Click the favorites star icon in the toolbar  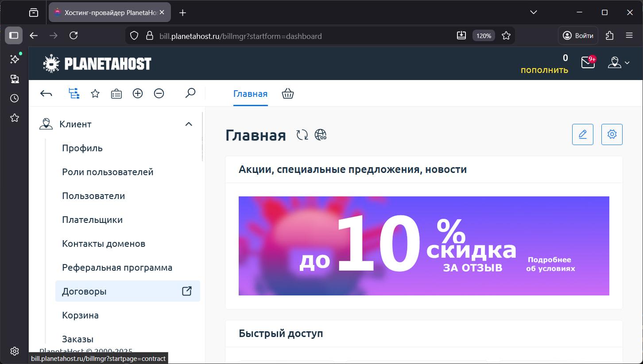(95, 93)
